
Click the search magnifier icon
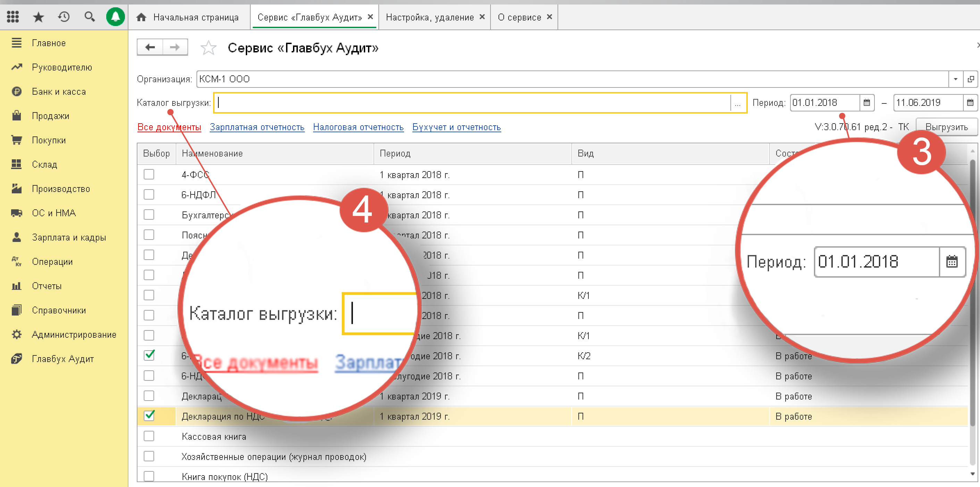pyautogui.click(x=90, y=17)
